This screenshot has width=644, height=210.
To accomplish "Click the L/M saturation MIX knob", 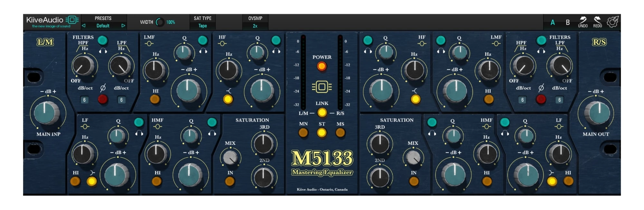I will pyautogui.click(x=230, y=158).
